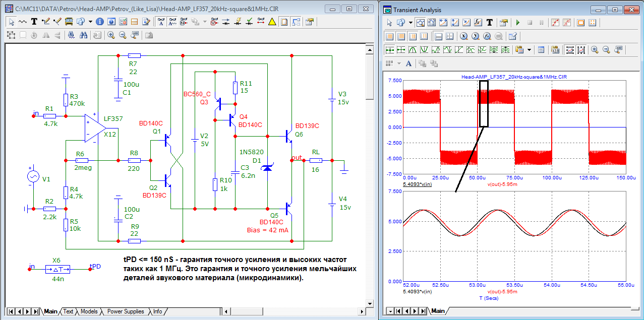The image size is (644, 320).
Task: Click the yellow triangle warning icon
Action: (272, 22)
